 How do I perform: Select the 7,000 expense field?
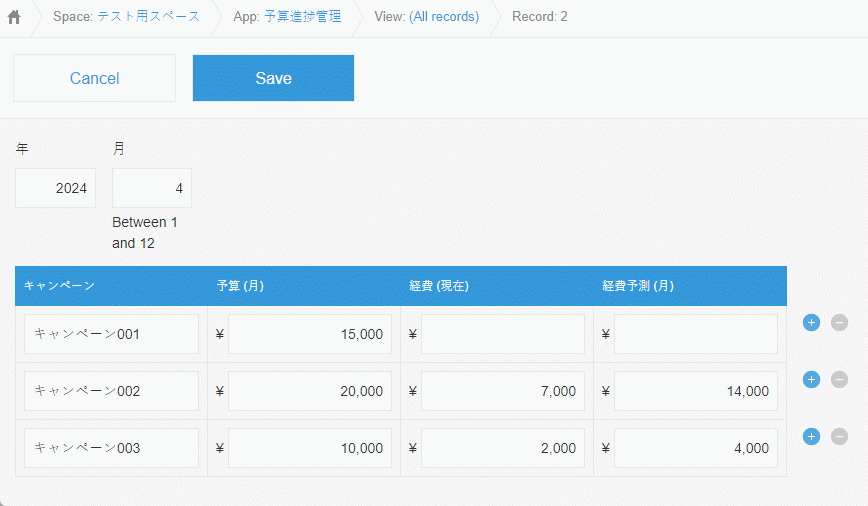point(502,391)
